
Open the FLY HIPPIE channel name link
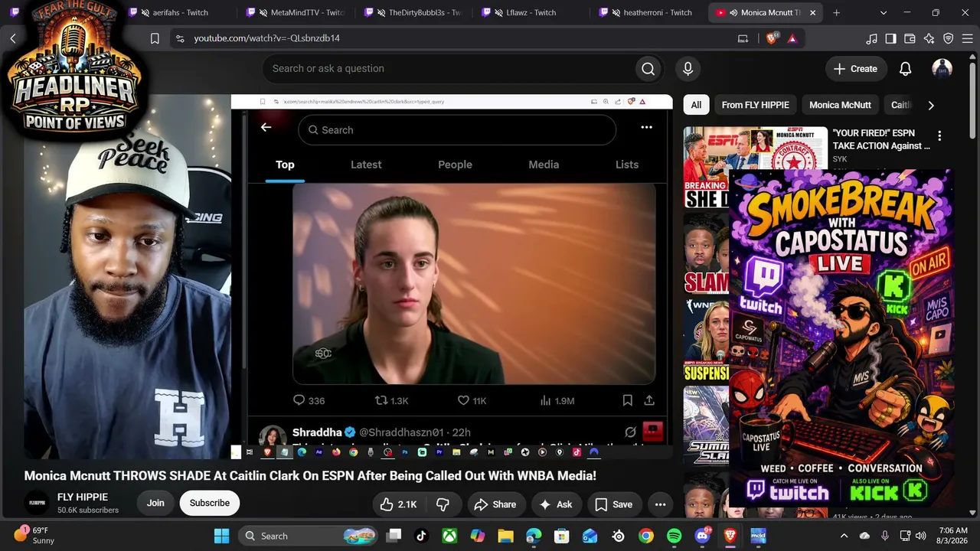(x=83, y=497)
